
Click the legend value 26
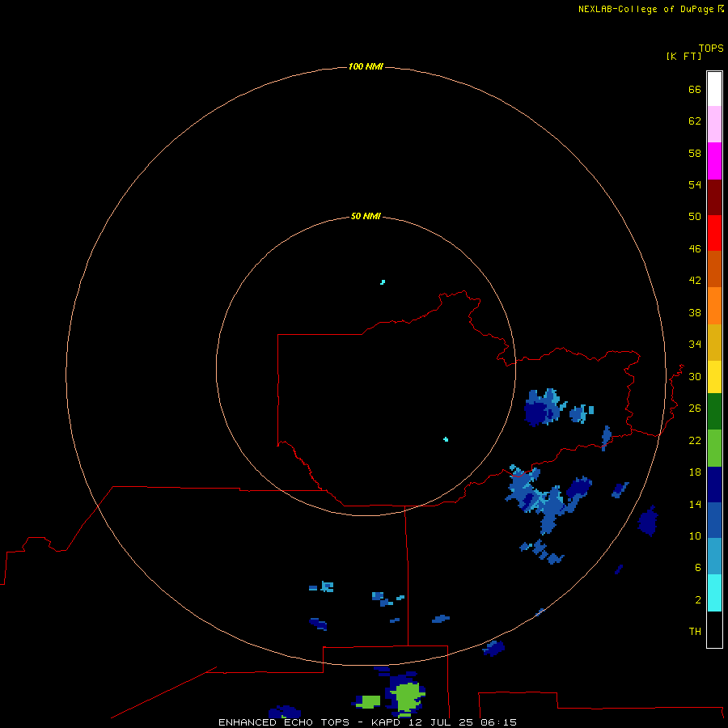click(695, 408)
